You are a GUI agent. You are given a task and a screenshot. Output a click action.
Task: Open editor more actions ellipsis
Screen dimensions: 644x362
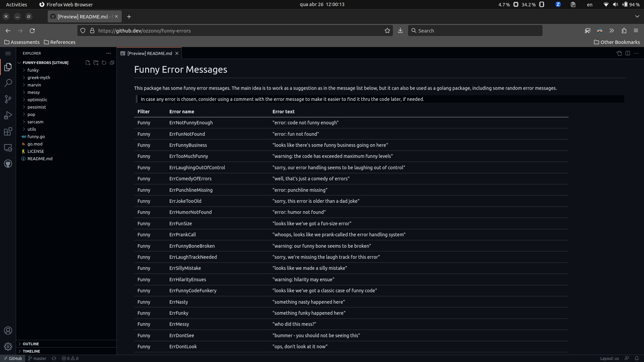(x=636, y=53)
